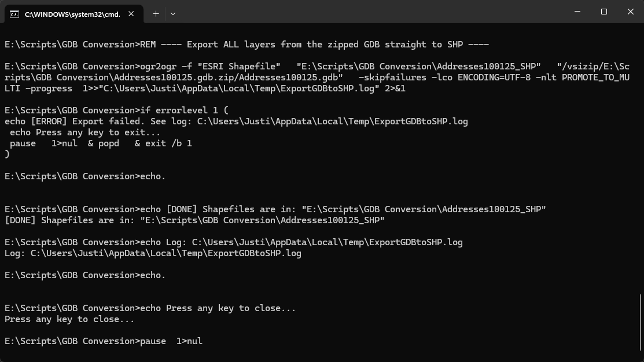Close the cmd tab
644x362 pixels.
[x=131, y=14]
